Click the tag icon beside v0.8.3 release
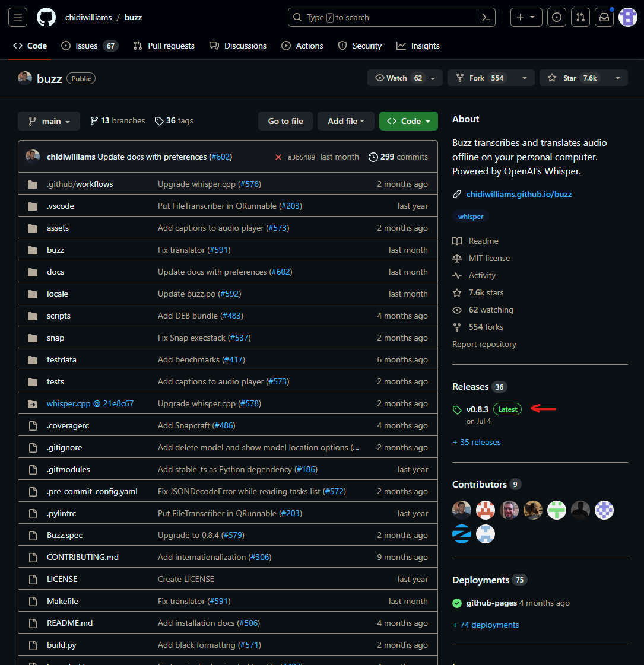Image resolution: width=644 pixels, height=665 pixels. [x=457, y=410]
